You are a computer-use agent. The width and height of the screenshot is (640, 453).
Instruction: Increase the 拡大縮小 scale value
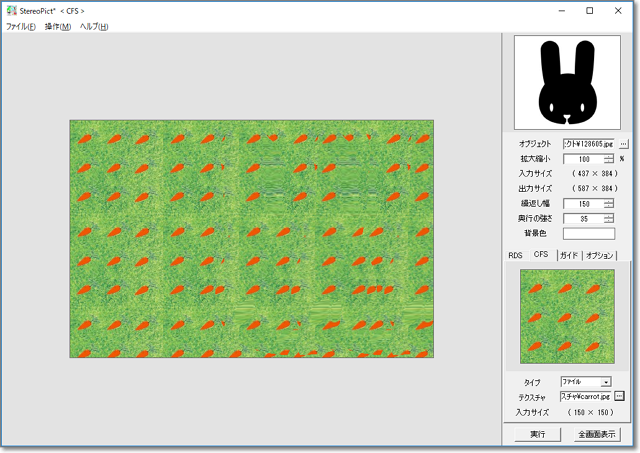click(x=609, y=156)
